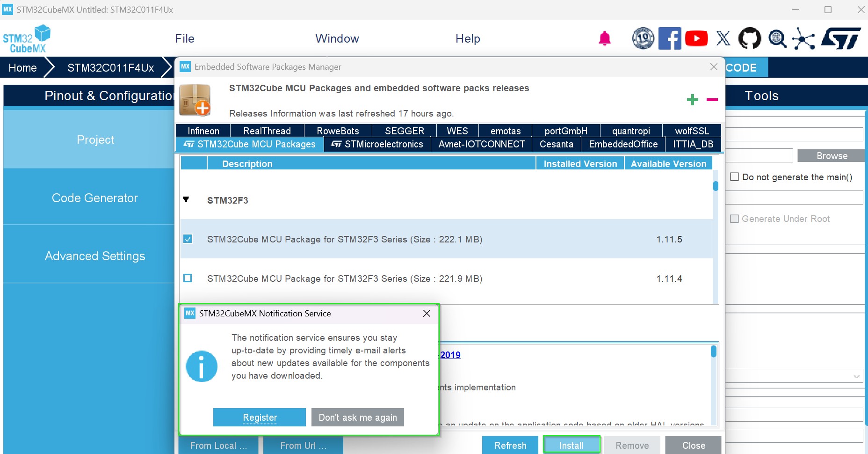
Task: Select the STM32C011F4Ux breadcrumb
Action: [110, 68]
